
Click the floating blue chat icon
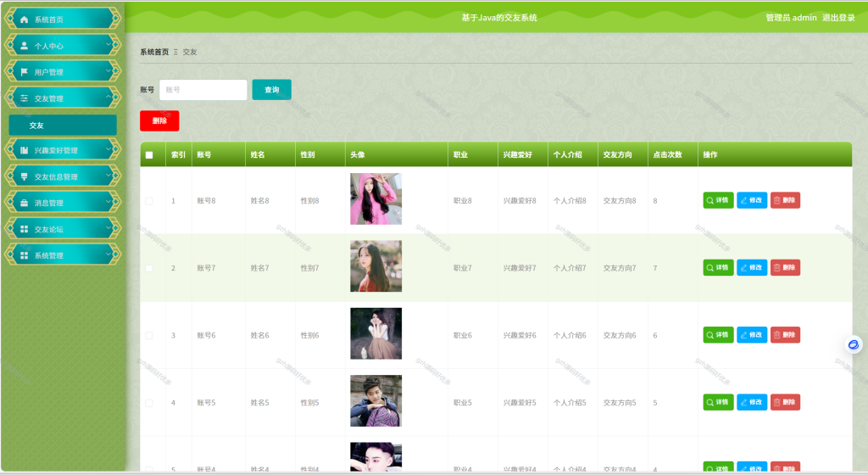tap(853, 345)
